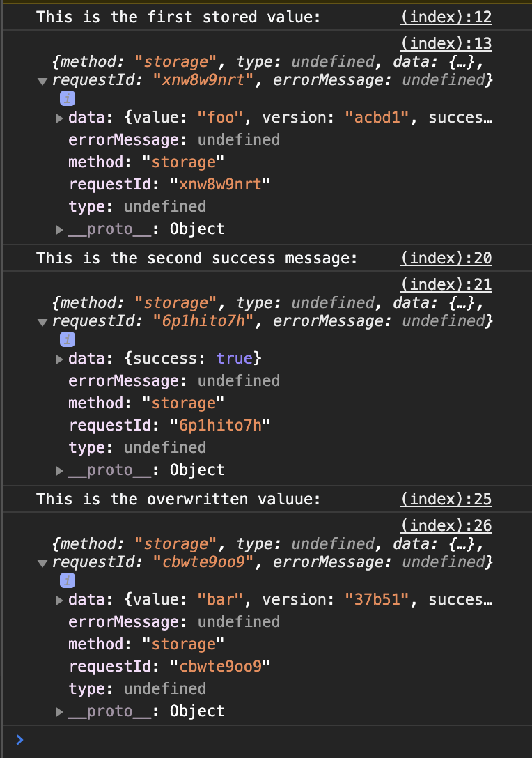
Task: Open source link (index):25
Action: pos(446,499)
